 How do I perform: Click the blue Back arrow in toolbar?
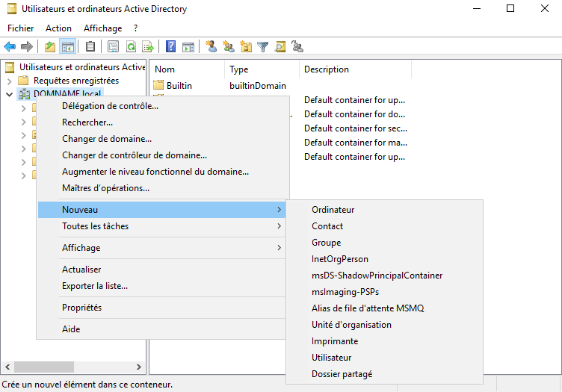(x=10, y=47)
